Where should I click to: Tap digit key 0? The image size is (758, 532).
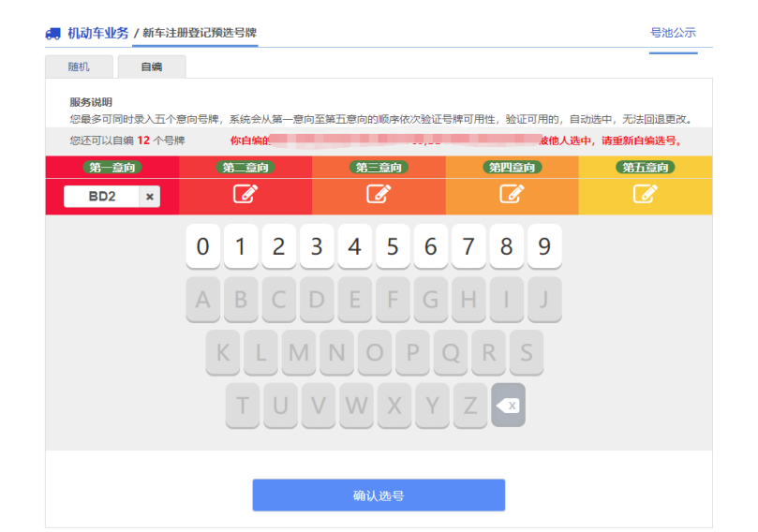pyautogui.click(x=203, y=246)
